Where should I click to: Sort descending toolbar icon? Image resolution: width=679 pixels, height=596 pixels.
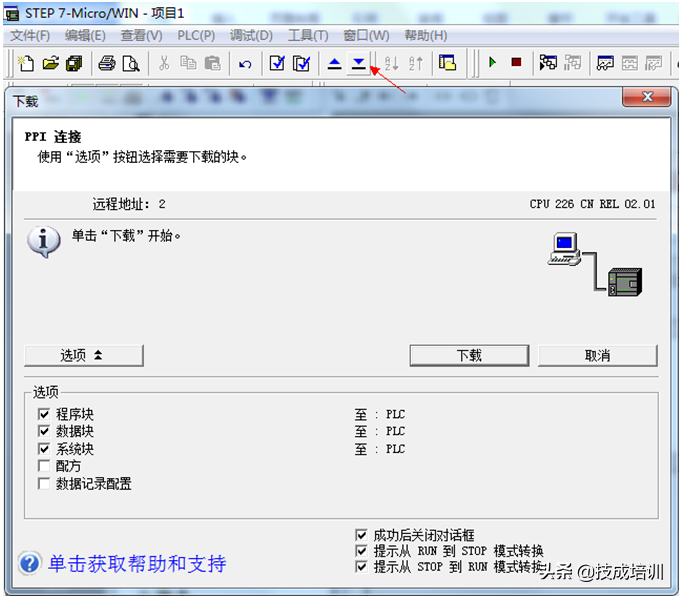(x=416, y=64)
